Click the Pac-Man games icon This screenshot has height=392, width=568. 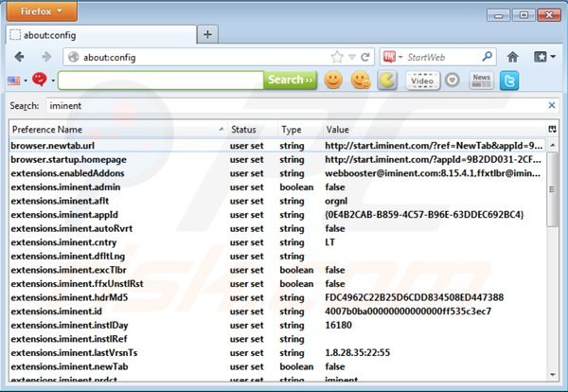pos(386,80)
